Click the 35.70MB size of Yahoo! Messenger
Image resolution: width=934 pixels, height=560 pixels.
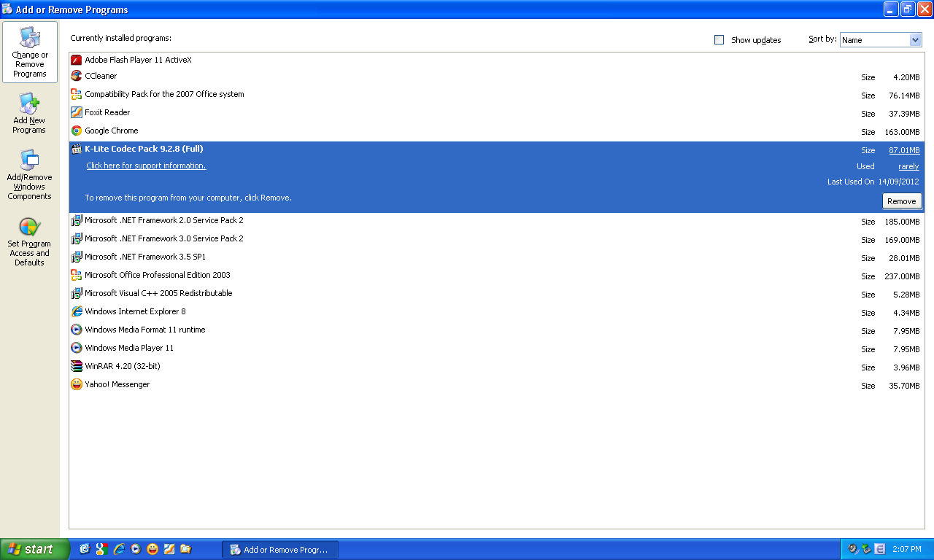[904, 386]
